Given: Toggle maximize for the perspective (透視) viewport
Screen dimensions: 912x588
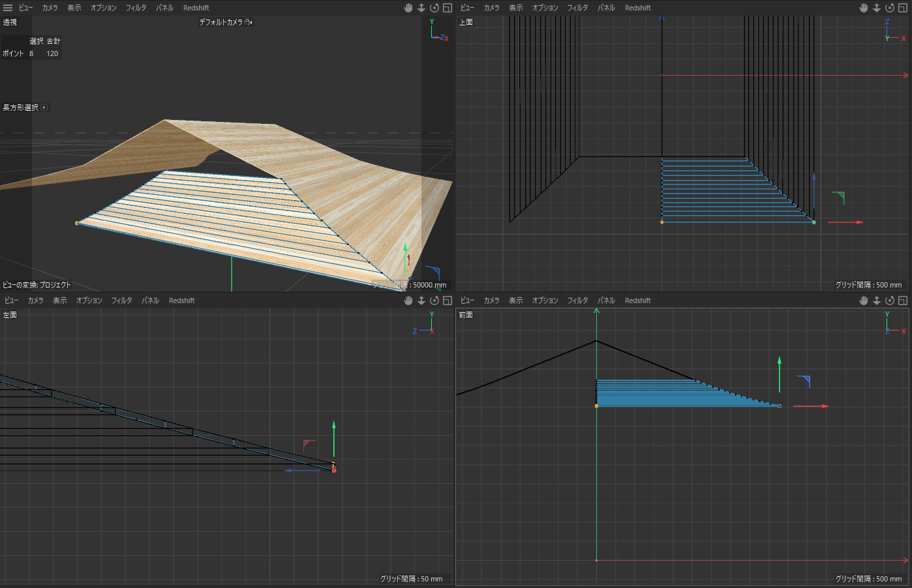Looking at the screenshot, I should click(448, 8).
